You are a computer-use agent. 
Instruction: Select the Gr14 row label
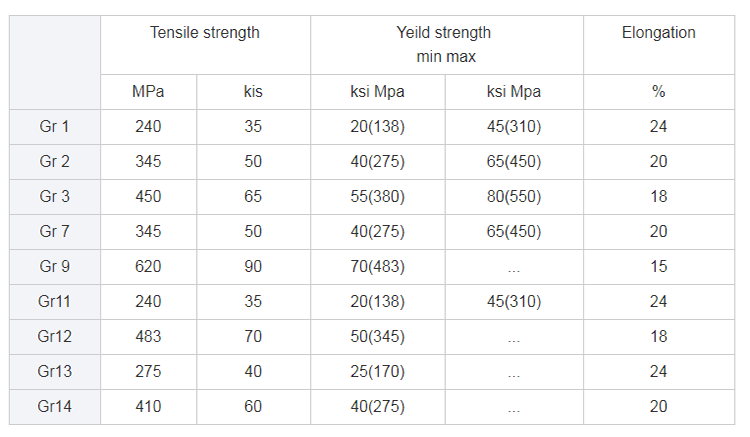54,407
